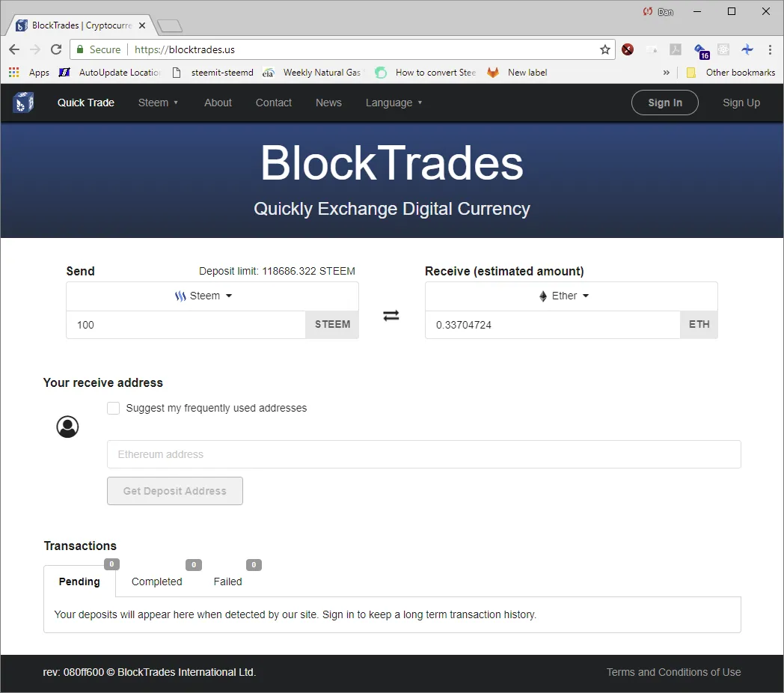Click Get Deposit Address button
784x693 pixels.
click(175, 491)
